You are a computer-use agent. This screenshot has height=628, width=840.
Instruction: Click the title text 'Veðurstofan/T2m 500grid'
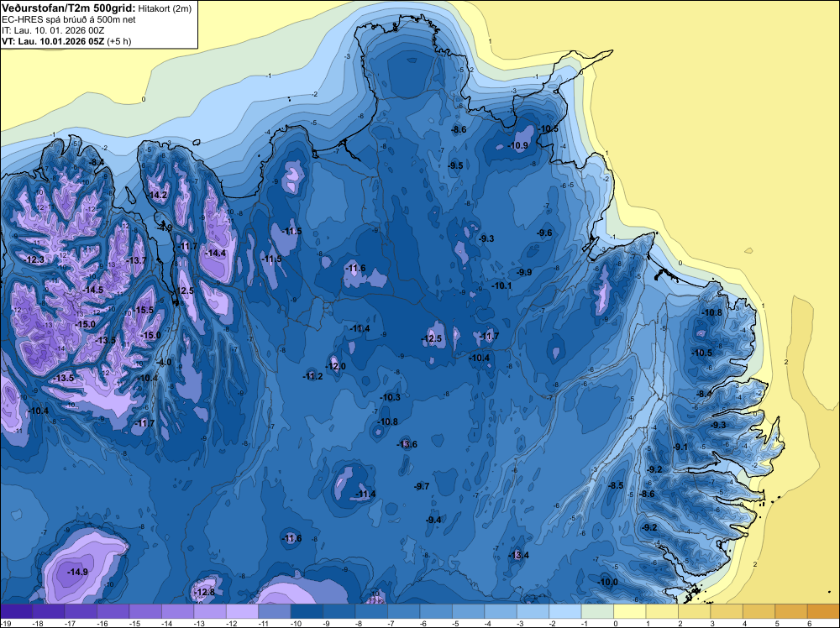coord(67,8)
